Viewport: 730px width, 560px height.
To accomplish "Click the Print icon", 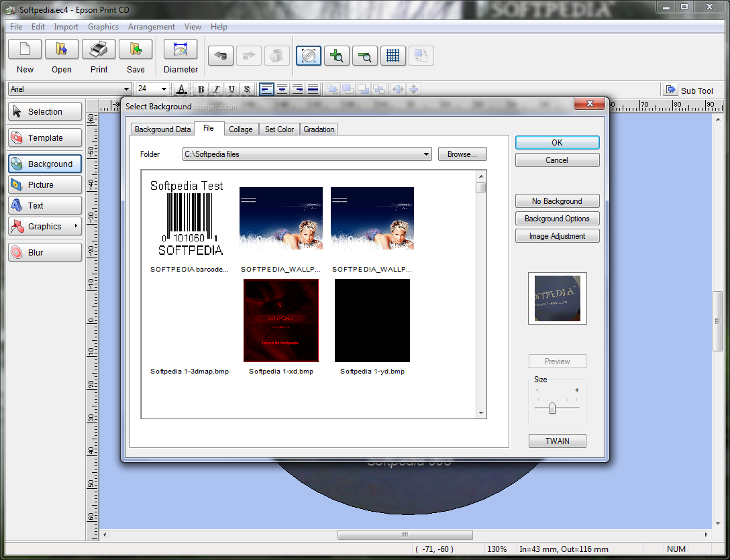I will tap(99, 50).
